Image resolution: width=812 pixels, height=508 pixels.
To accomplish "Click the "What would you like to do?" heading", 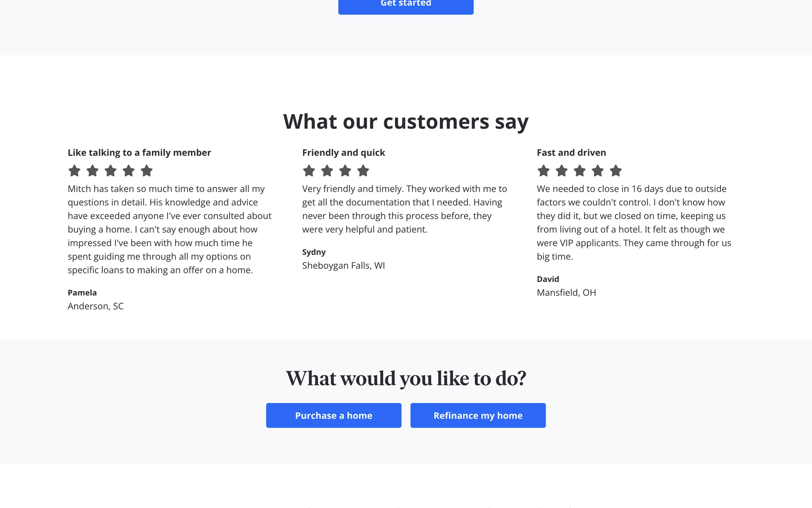I will pyautogui.click(x=406, y=378).
